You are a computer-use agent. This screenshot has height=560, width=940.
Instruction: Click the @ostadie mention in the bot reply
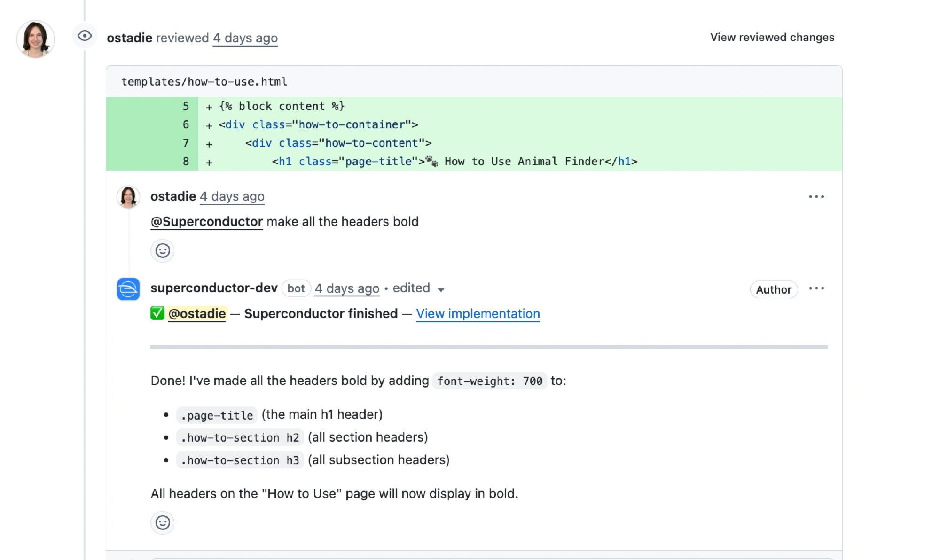[197, 313]
